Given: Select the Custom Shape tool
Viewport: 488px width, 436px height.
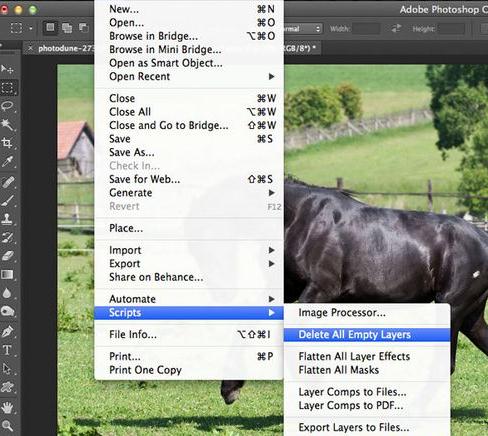Looking at the screenshot, I should coord(7,387).
